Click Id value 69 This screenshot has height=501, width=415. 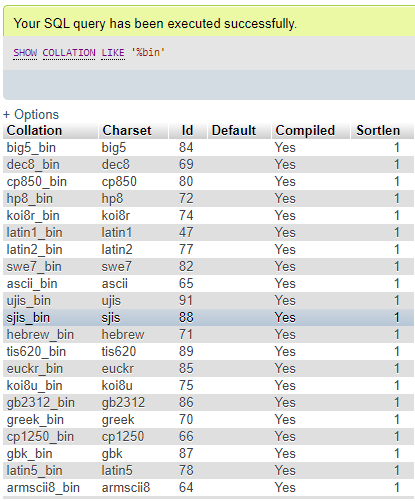click(x=186, y=165)
